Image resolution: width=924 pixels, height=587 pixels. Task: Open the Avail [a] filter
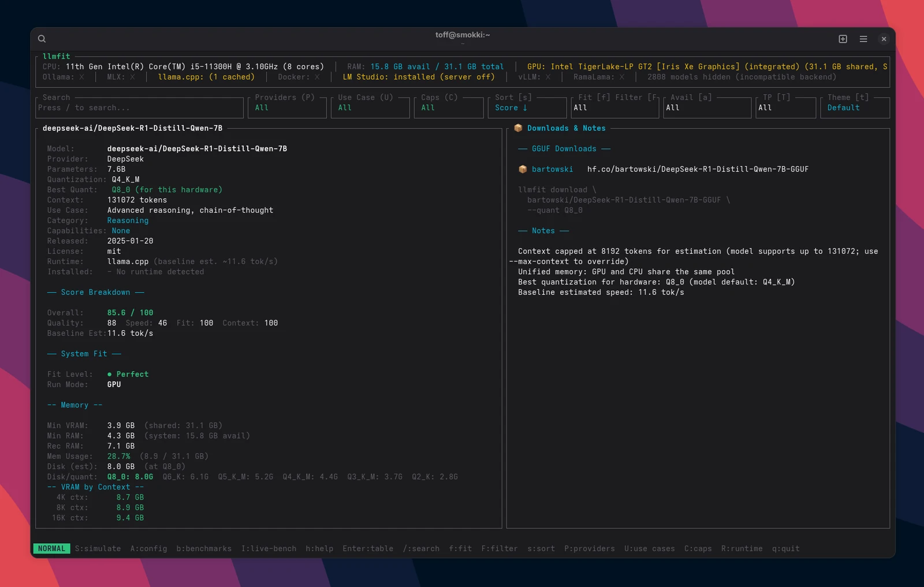(707, 108)
